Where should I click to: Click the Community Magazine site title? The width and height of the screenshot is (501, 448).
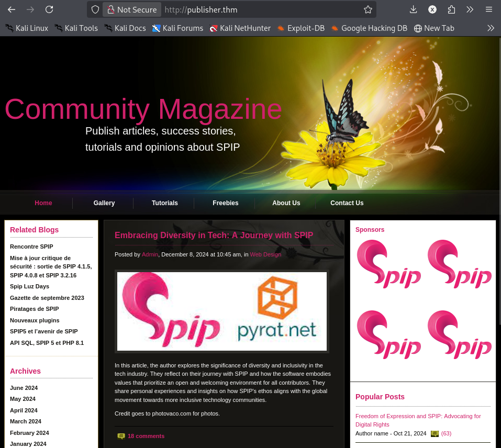tap(143, 109)
